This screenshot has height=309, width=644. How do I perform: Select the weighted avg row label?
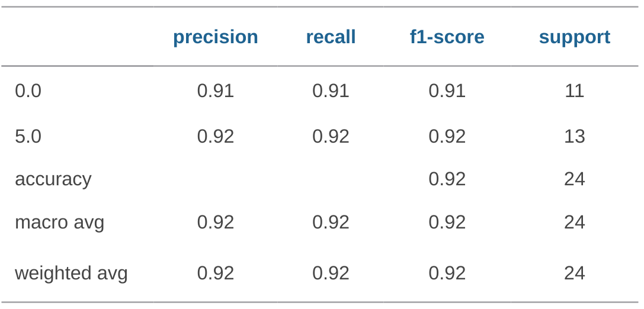[71, 273]
